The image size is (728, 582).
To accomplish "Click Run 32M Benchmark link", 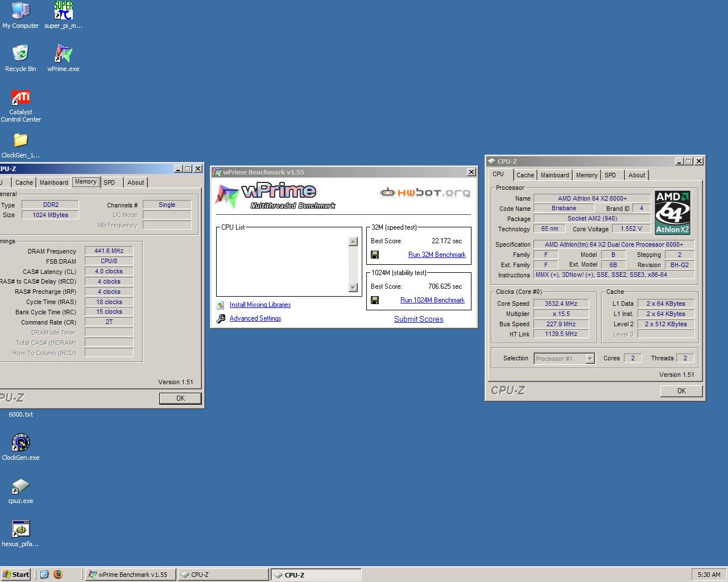I will (437, 255).
